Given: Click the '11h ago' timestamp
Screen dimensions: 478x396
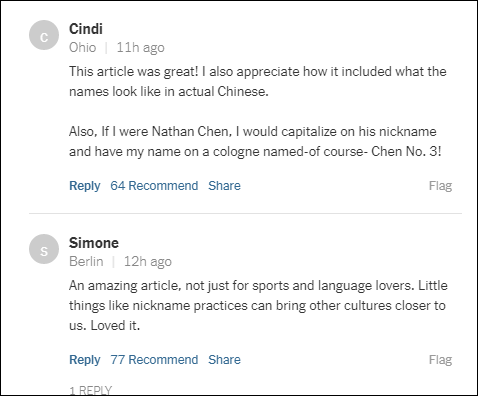Looking at the screenshot, I should click(140, 48).
